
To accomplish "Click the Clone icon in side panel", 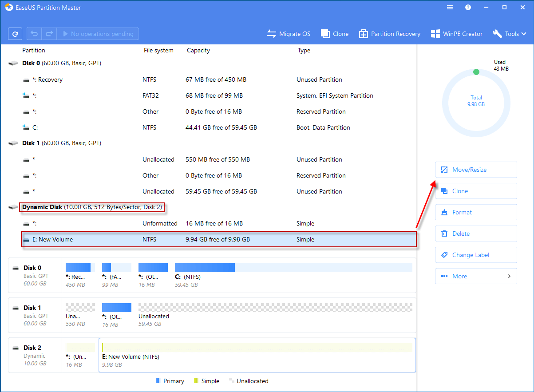I will (x=444, y=191).
